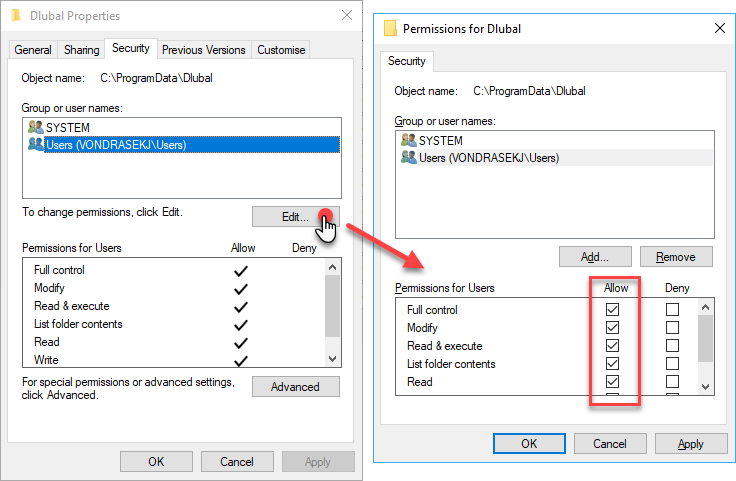Open Advanced permission settings
Screen dimensions: 736x481
295,387
